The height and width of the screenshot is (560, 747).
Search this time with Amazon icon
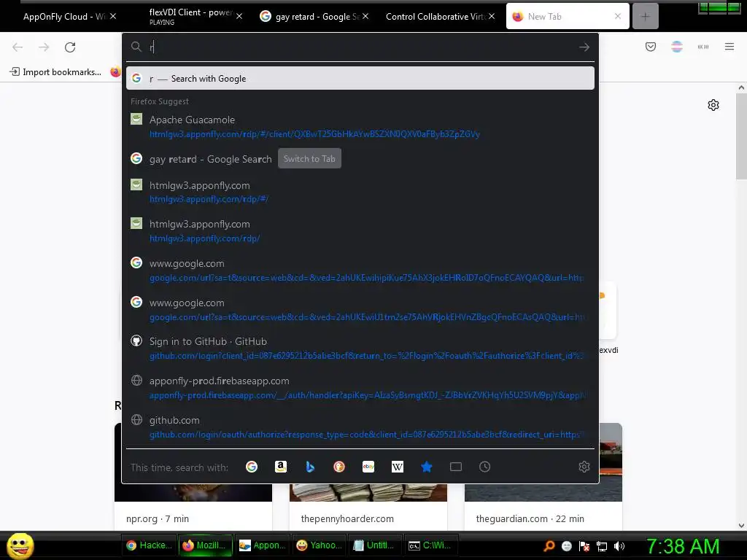point(281,467)
